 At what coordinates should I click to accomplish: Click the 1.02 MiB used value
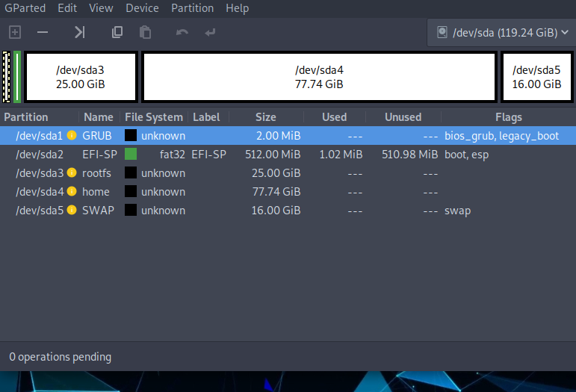click(341, 155)
